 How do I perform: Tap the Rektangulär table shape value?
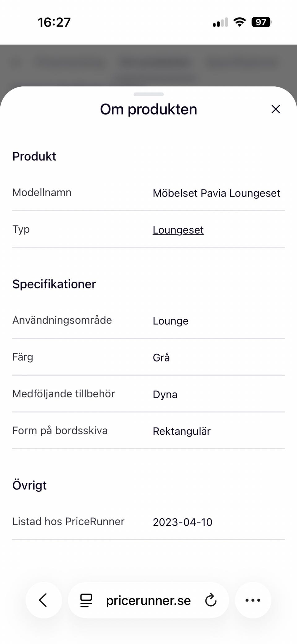182,431
